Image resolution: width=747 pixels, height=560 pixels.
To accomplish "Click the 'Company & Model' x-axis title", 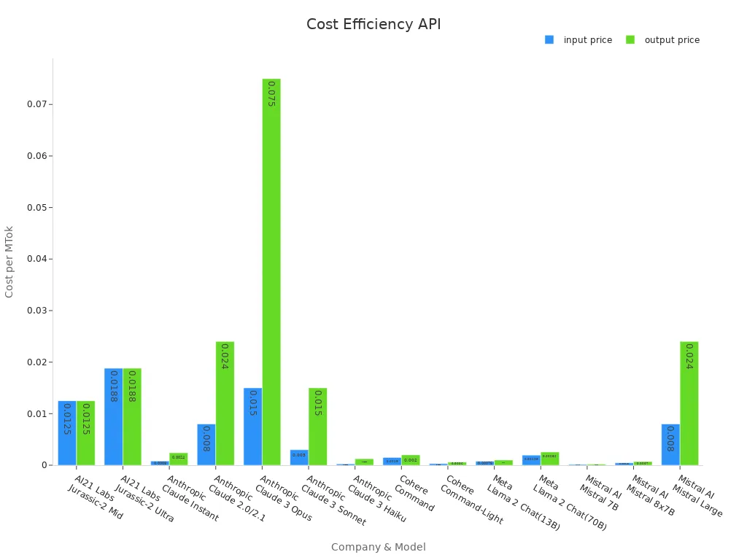I will coord(379,547).
